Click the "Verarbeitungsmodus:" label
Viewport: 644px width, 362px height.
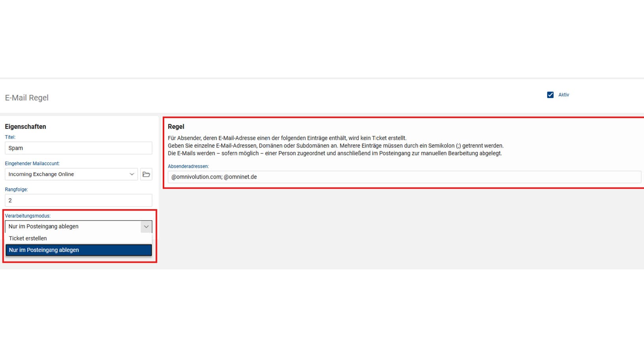click(x=28, y=216)
